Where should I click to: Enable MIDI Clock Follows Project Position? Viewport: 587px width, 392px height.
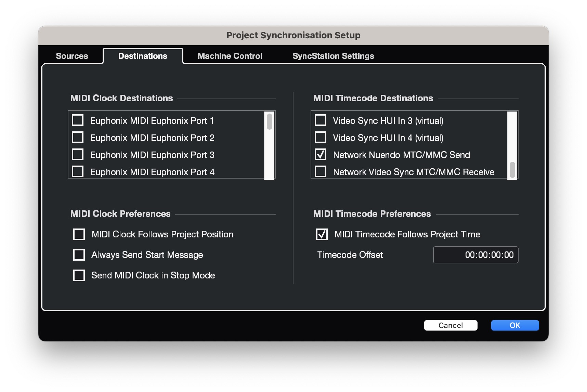[x=79, y=234]
